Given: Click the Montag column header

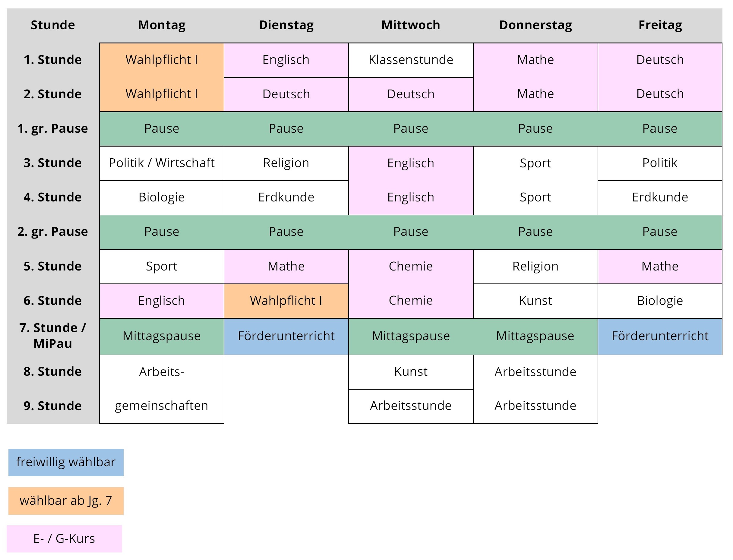Looking at the screenshot, I should tap(162, 25).
